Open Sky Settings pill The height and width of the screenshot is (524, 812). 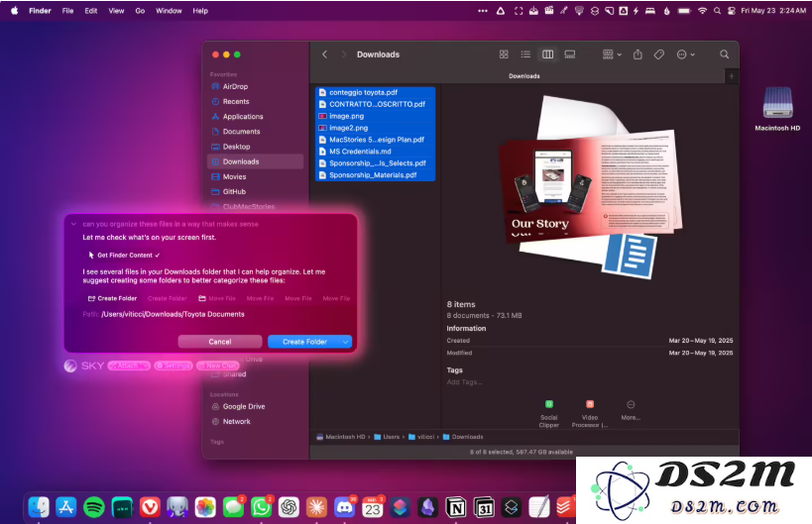[174, 366]
